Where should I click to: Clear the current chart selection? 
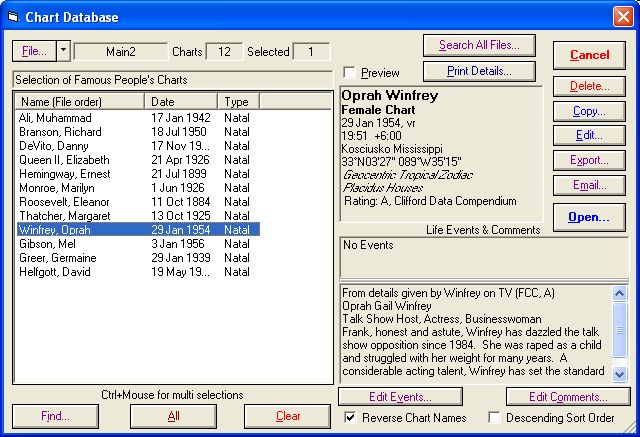click(287, 416)
